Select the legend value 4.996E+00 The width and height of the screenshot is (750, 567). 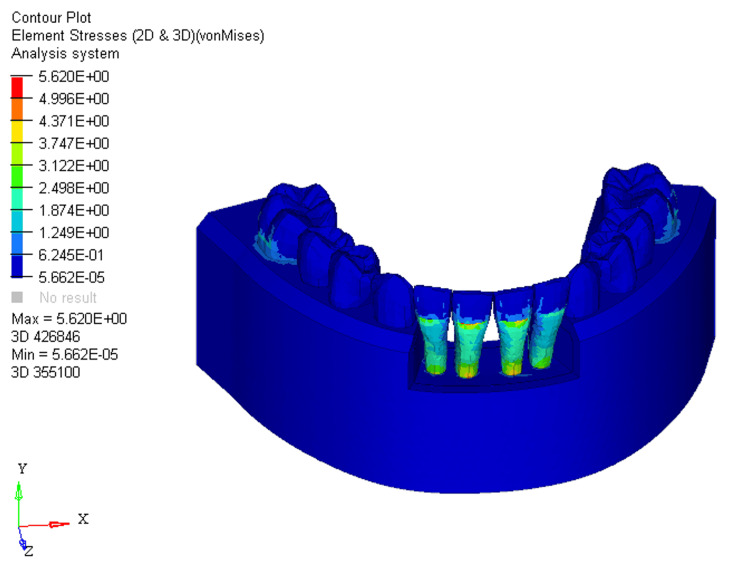tap(74, 99)
